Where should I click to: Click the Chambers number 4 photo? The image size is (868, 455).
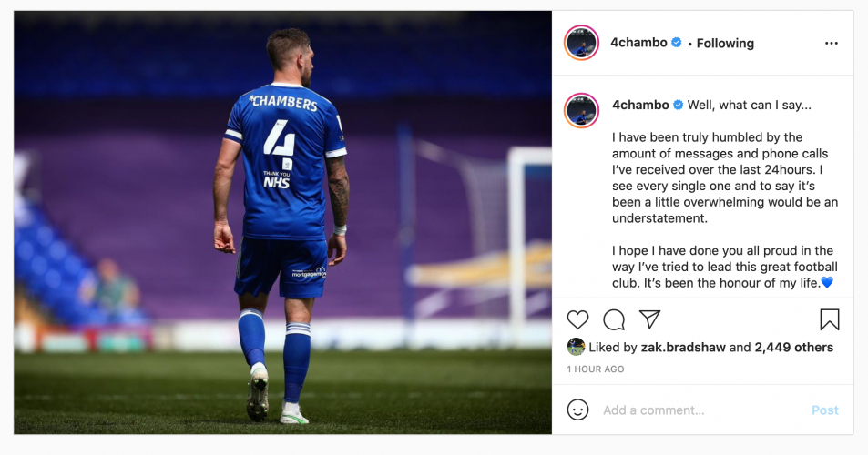pos(283,222)
